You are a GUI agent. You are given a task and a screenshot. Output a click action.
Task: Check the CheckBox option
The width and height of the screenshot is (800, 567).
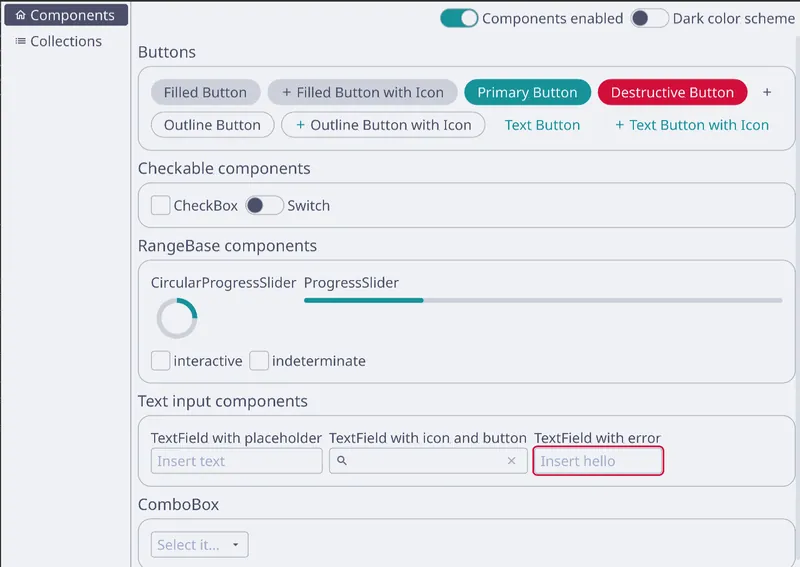(160, 205)
